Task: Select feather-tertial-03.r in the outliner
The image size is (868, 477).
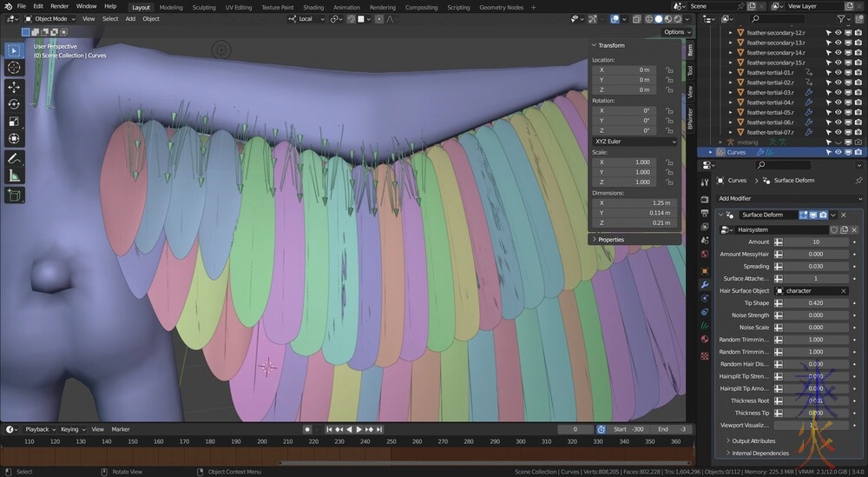Action: (x=770, y=92)
